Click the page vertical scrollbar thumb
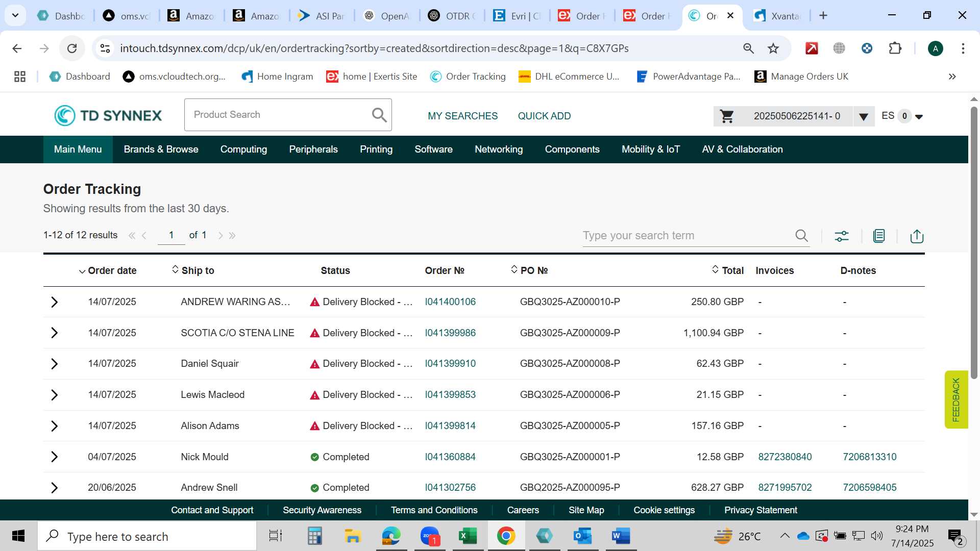This screenshot has width=980, height=551. pos(974,242)
